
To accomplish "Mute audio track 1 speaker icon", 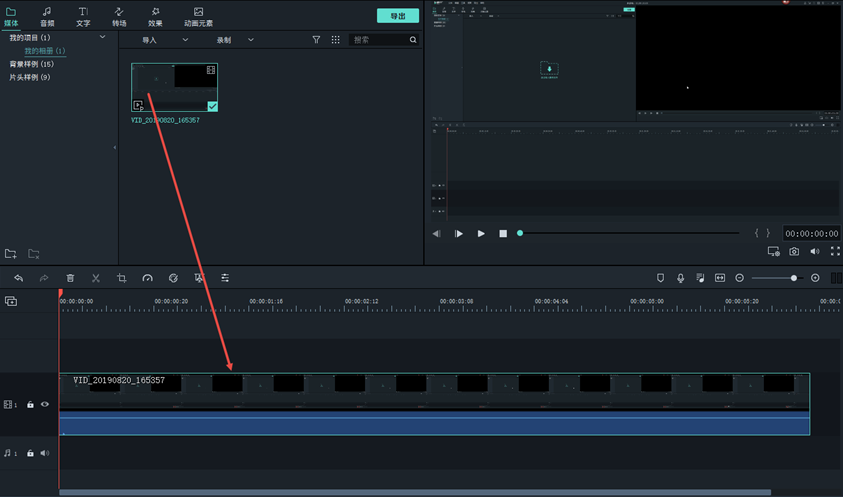I will pyautogui.click(x=45, y=453).
